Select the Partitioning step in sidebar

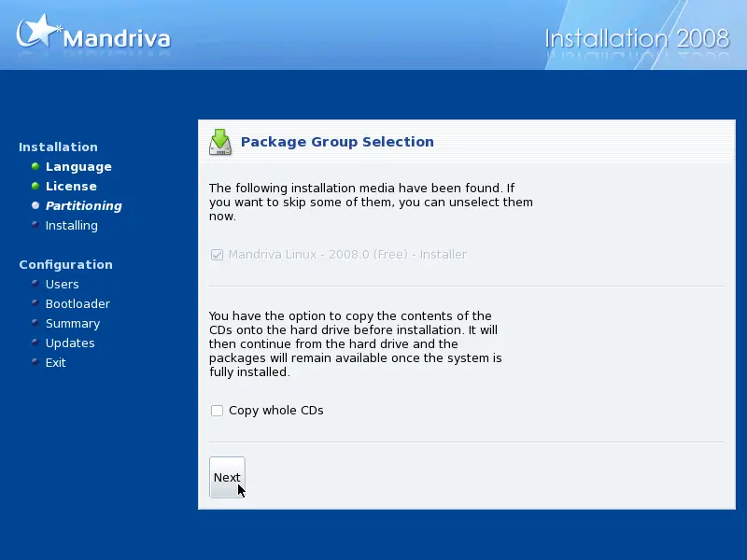[x=83, y=205]
